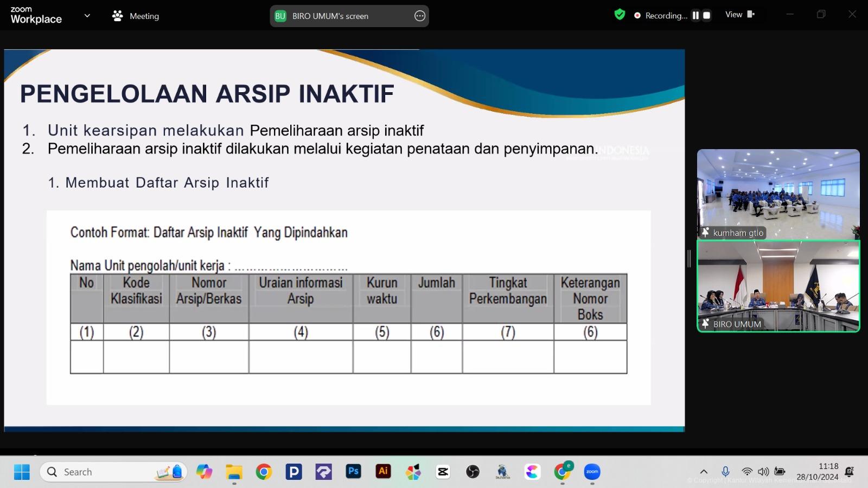Click the pin icon on kumham gtlo
This screenshot has height=488, width=868.
tap(705, 232)
